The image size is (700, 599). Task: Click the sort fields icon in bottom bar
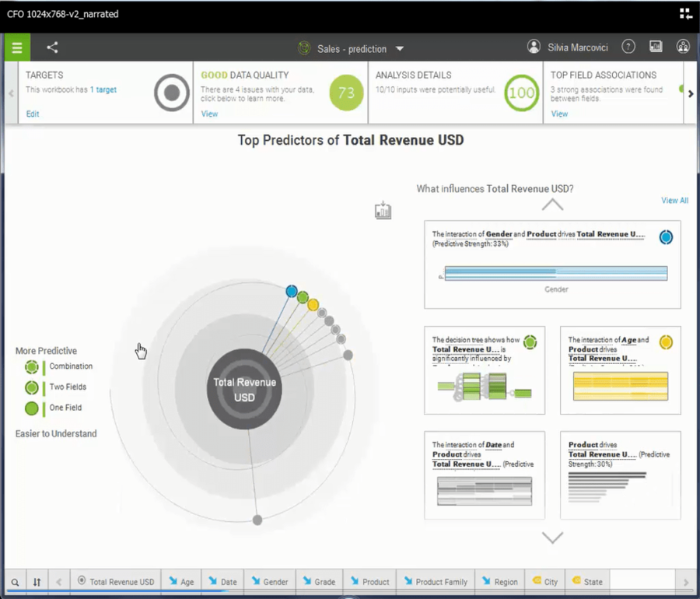tap(37, 582)
